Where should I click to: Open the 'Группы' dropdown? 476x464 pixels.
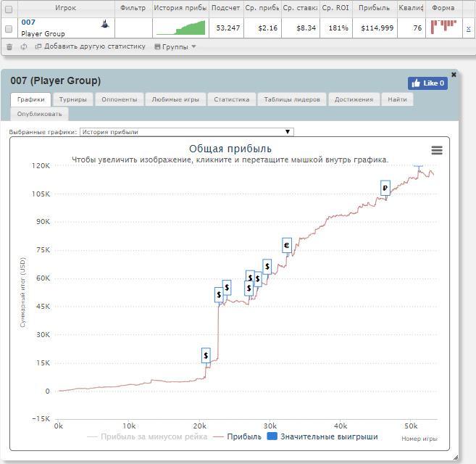[x=175, y=47]
